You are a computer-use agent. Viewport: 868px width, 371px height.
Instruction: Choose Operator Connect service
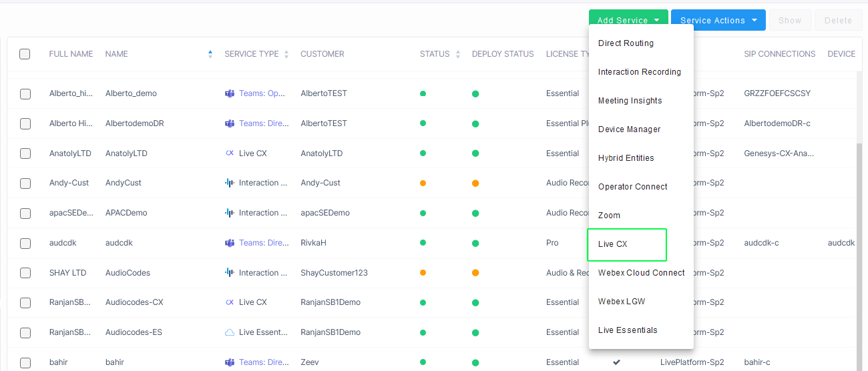click(633, 187)
